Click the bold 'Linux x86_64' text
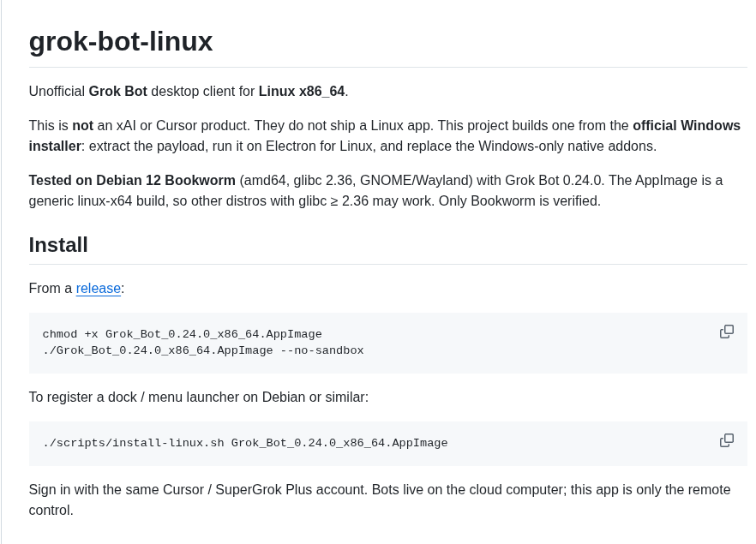This screenshot has height=544, width=756. 302,91
